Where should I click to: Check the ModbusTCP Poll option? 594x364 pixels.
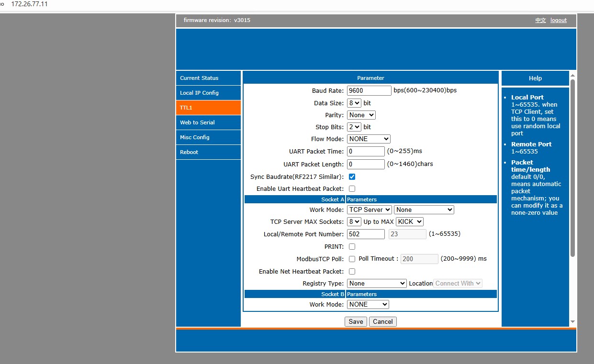pos(352,259)
